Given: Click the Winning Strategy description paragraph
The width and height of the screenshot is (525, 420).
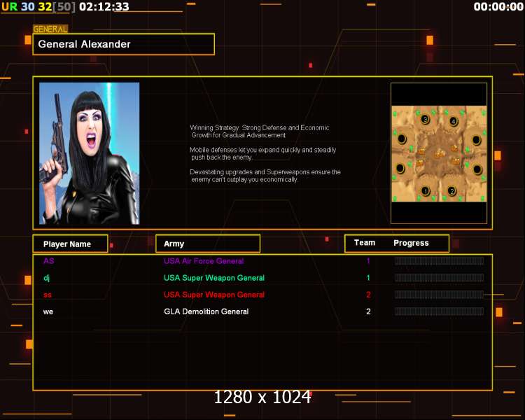Looking at the screenshot, I should click(260, 132).
